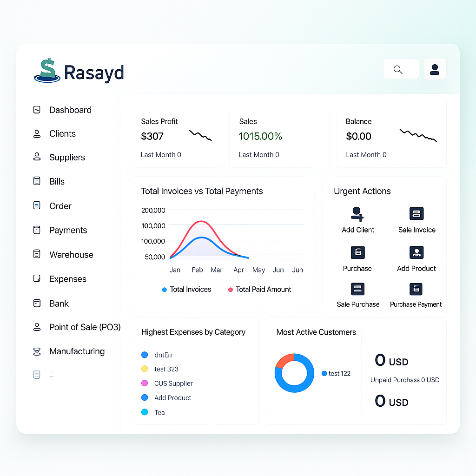The width and height of the screenshot is (476, 476).
Task: Click the Purchase Payment label
Action: 416,304
